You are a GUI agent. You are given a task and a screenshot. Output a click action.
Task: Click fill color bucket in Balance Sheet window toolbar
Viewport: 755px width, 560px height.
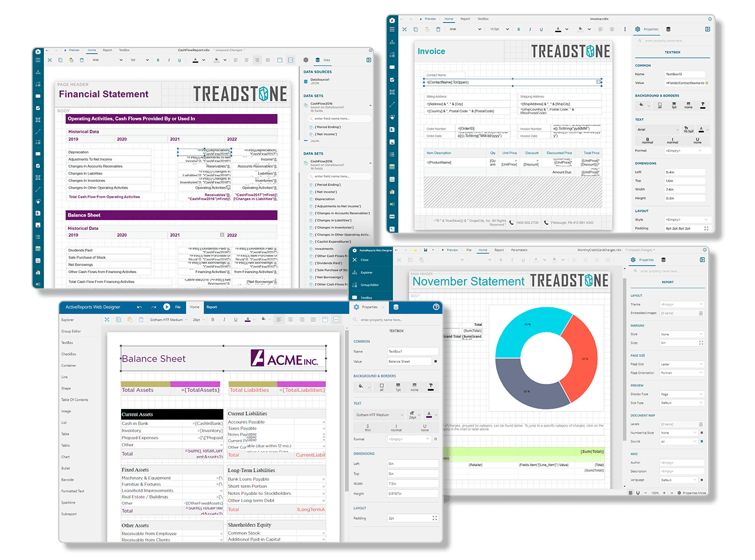pyautogui.click(x=263, y=319)
